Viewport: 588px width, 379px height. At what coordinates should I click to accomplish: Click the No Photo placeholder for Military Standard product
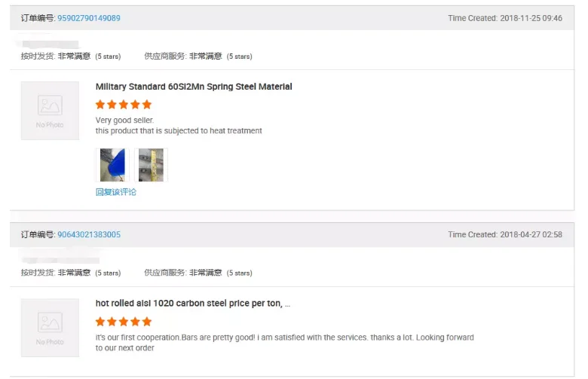(x=50, y=110)
